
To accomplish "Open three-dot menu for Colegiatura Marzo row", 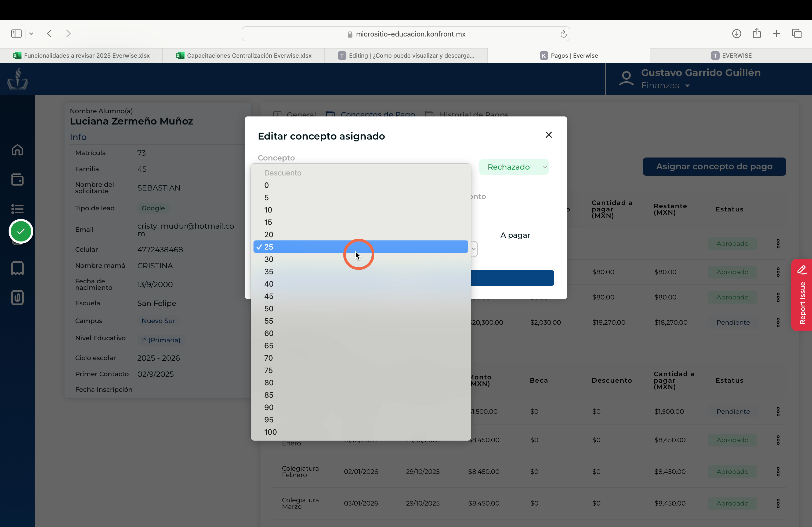I will click(x=778, y=503).
